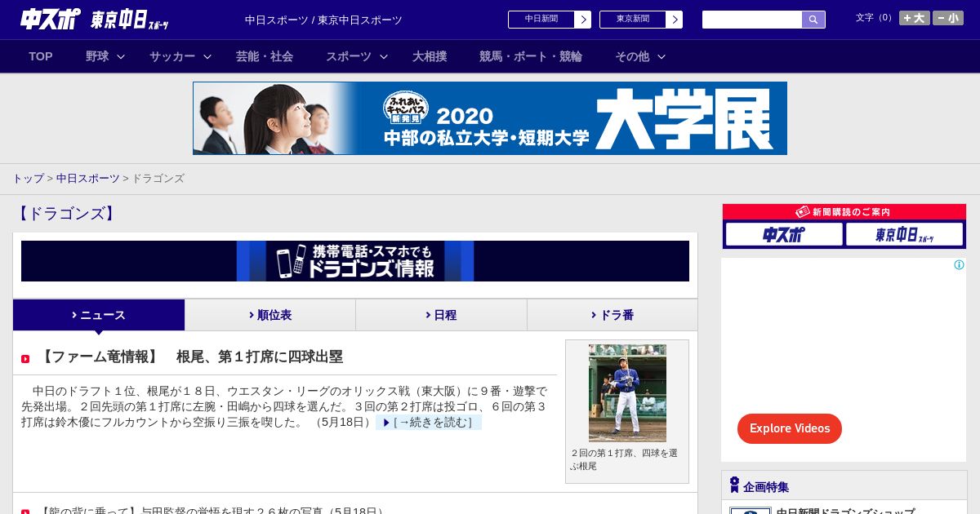Open その他 navigation menu
This screenshot has height=514, width=980.
[x=632, y=56]
